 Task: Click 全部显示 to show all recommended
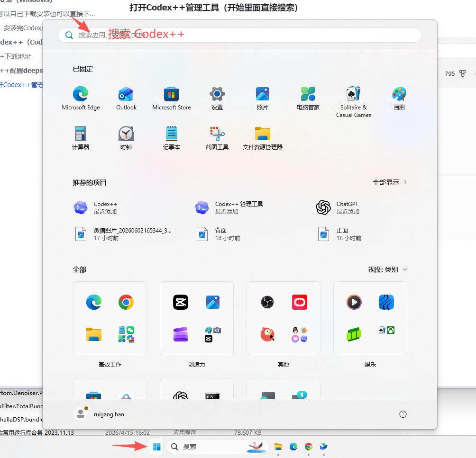click(x=390, y=182)
